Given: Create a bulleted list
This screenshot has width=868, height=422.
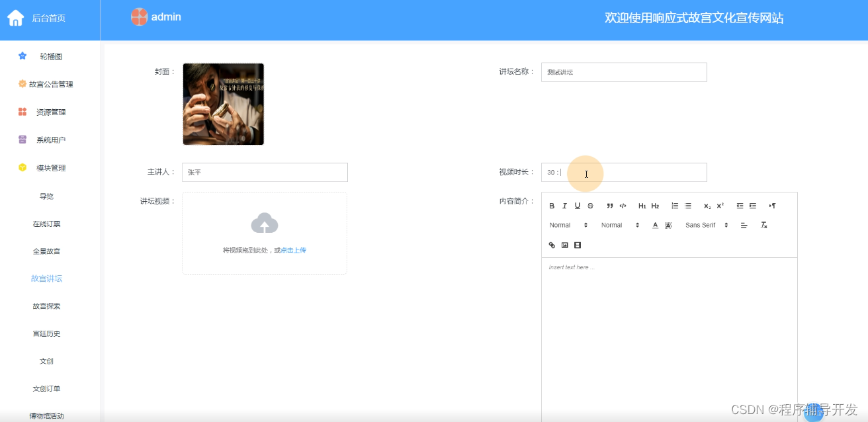Looking at the screenshot, I should tap(688, 206).
